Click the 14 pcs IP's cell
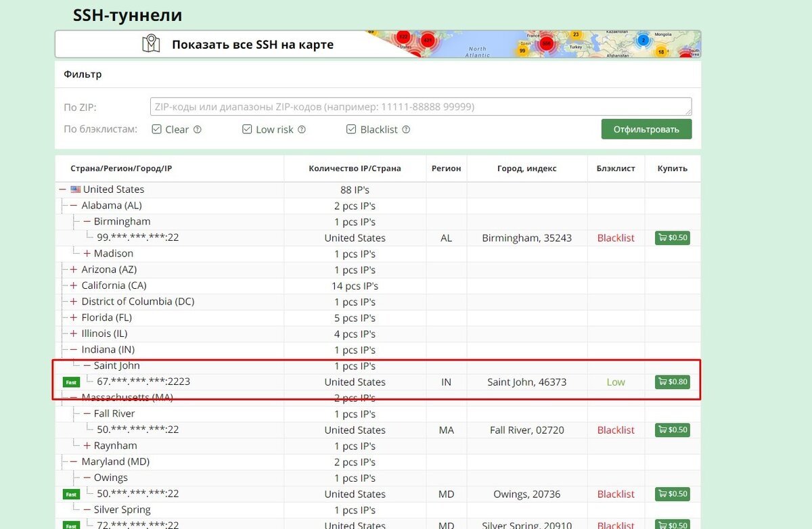Viewport: 812px width, 529px height. coord(355,285)
